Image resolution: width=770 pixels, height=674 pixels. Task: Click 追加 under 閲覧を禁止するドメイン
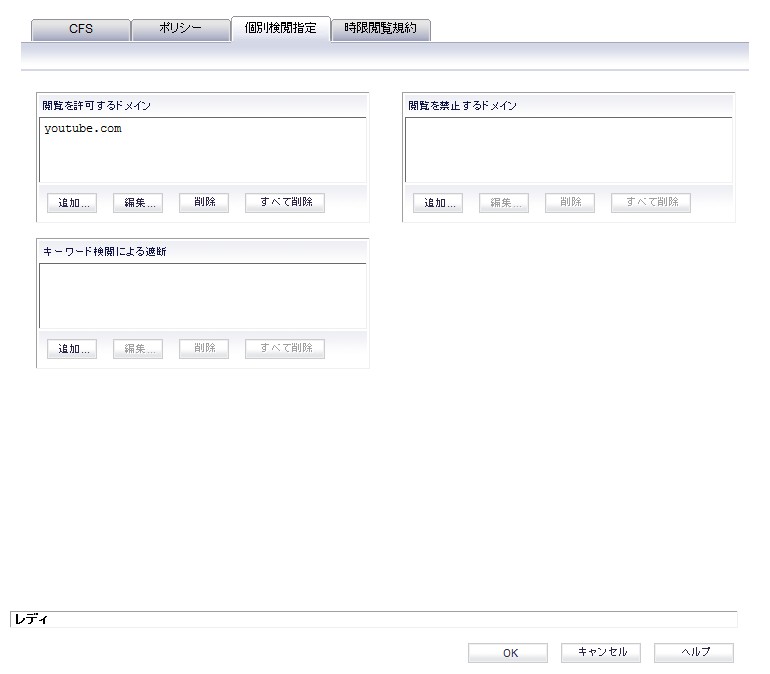(438, 203)
